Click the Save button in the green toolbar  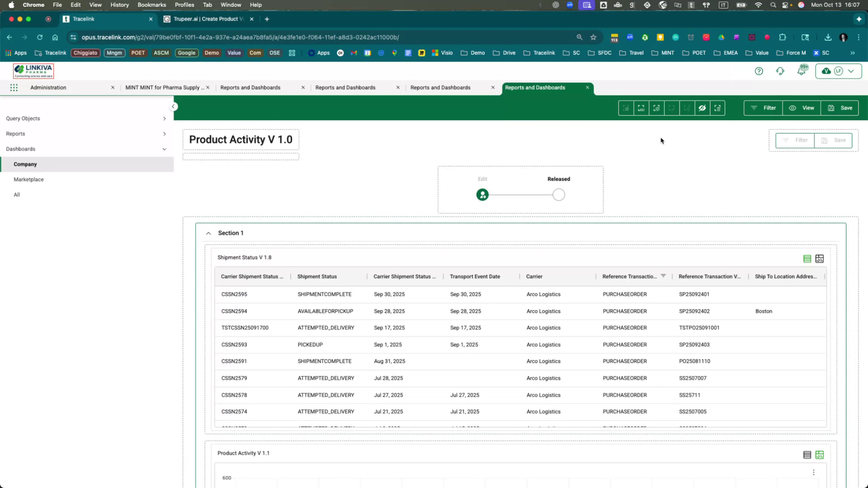pos(840,108)
